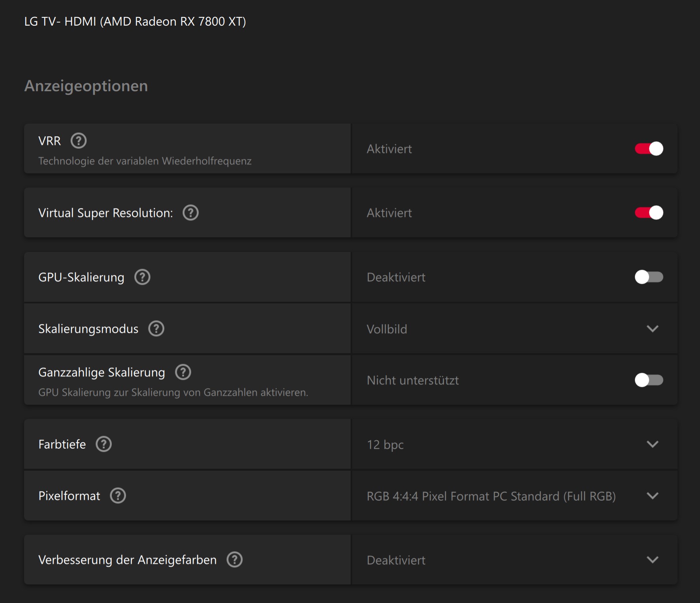This screenshot has width=700, height=603.
Task: Open the Farbtiefe 12 bpc dropdown
Action: pyautogui.click(x=653, y=444)
